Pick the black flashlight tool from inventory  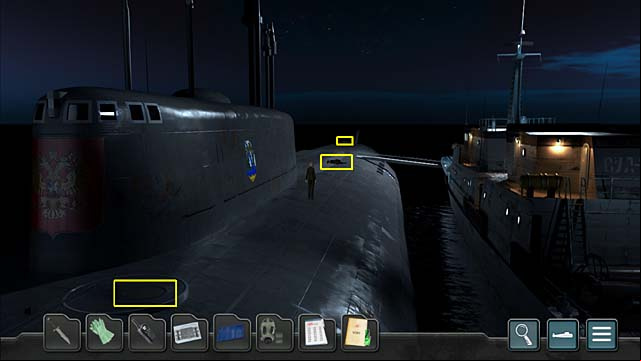coord(147,333)
